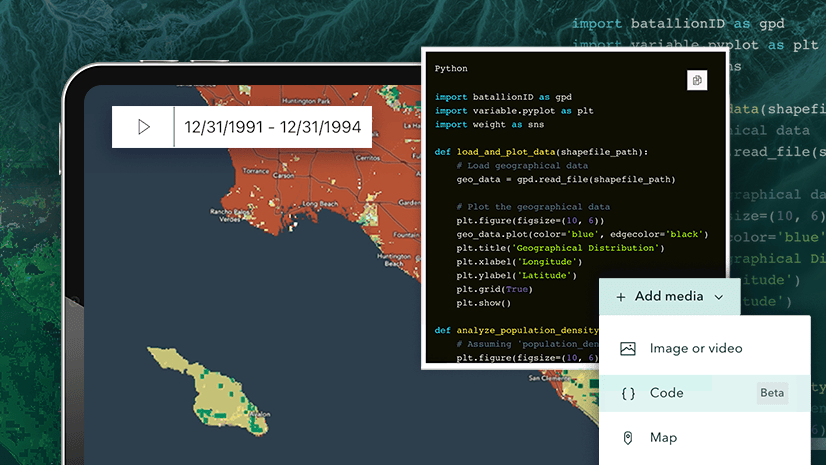
Task: Click the import weight as sns line
Action: point(489,125)
